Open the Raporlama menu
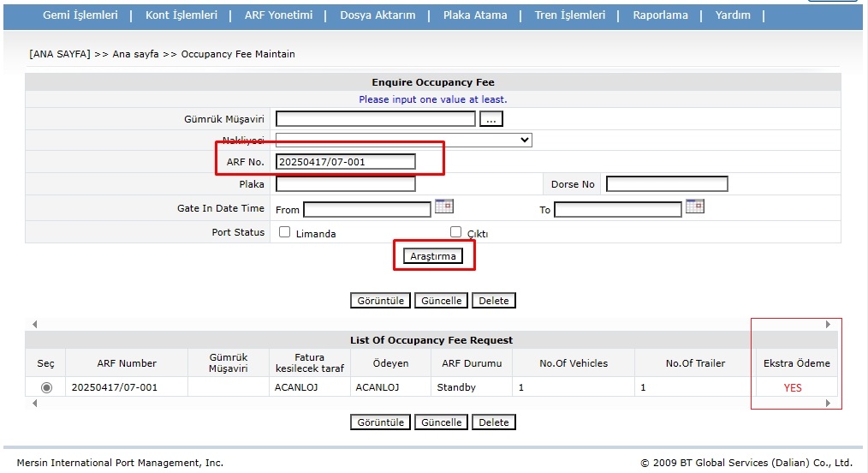The width and height of the screenshot is (868, 473). (661, 15)
